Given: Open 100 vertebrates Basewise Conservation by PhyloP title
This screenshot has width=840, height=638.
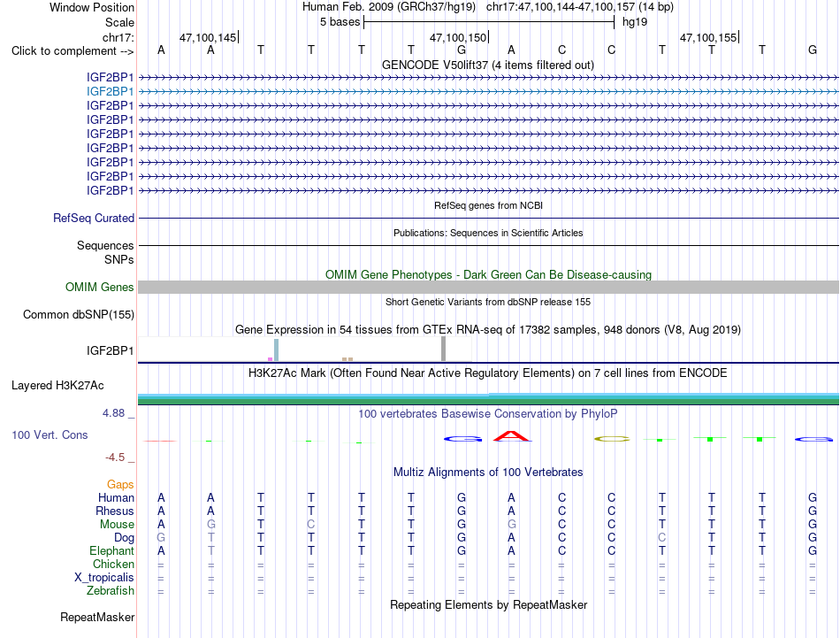Looking at the screenshot, I should (488, 414).
